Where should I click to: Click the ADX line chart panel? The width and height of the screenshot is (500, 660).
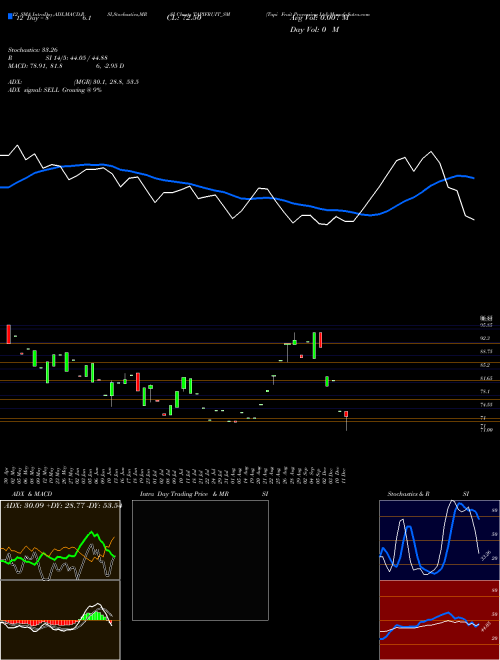point(60,540)
